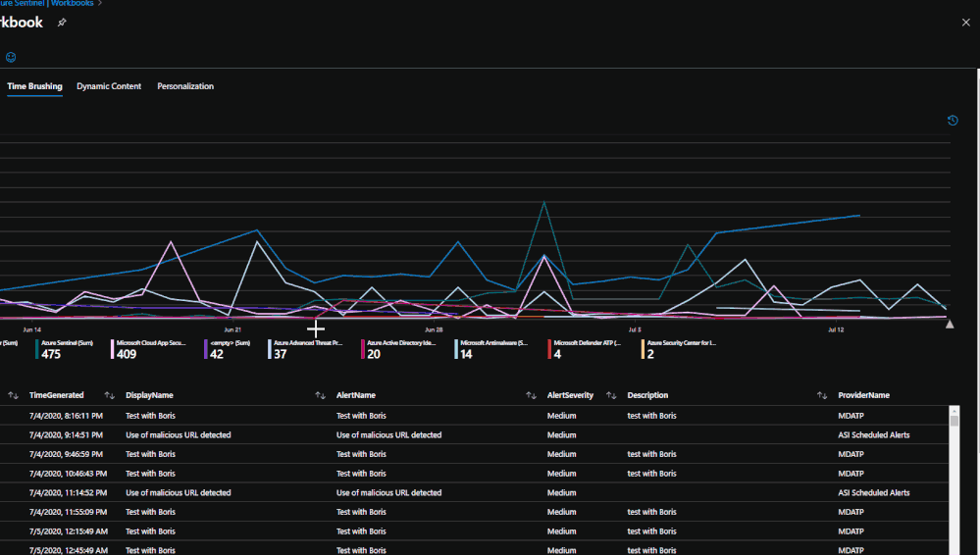The width and height of the screenshot is (980, 555).
Task: Switch to the Personalization tab
Action: point(185,86)
